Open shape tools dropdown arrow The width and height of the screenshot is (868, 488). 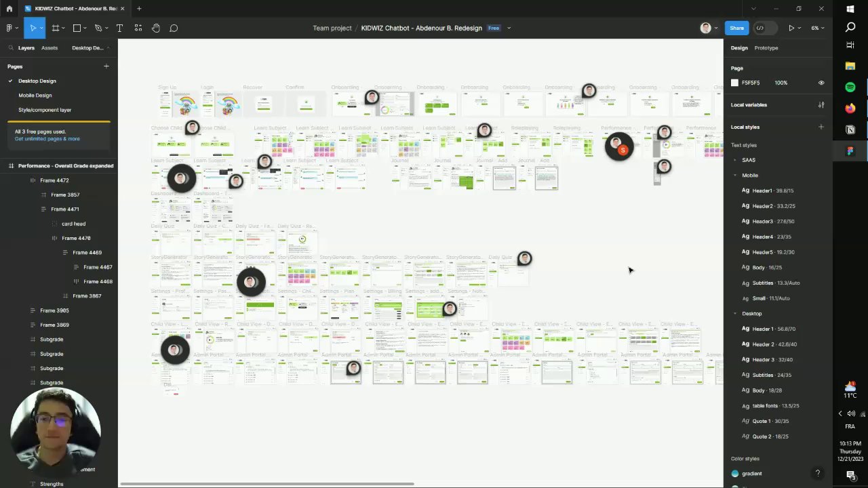(85, 28)
